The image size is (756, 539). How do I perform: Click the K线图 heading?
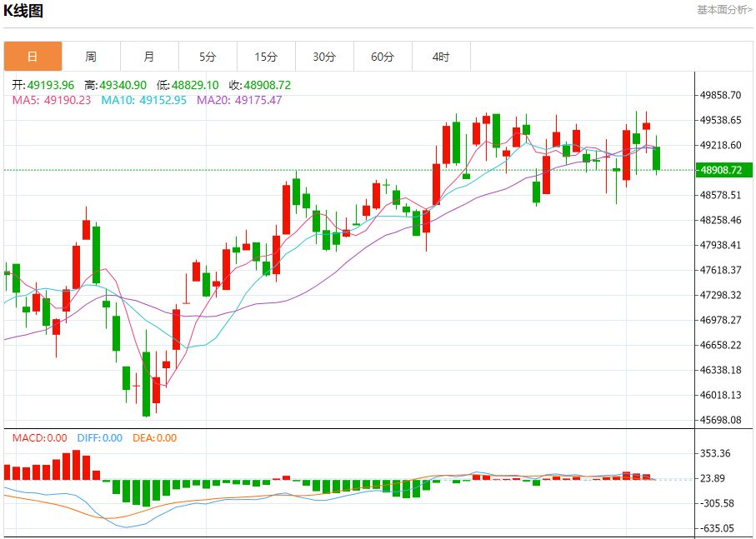pyautogui.click(x=23, y=11)
